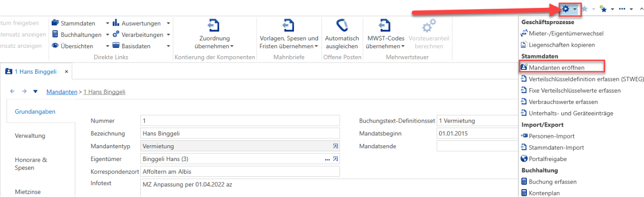This screenshot has height=197, width=644.
Task: Open the Basisdaten dropdown
Action: coord(141,46)
